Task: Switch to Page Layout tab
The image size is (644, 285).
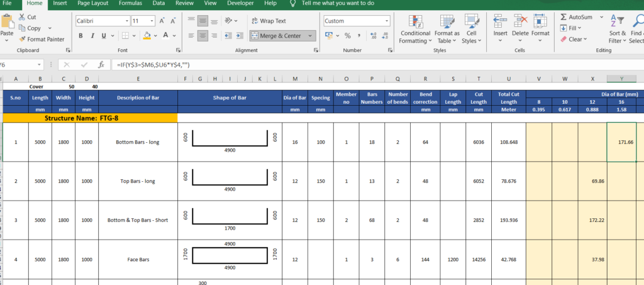Action: [x=93, y=3]
